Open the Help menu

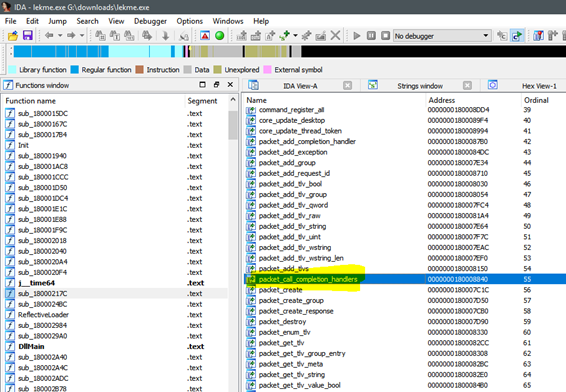261,21
